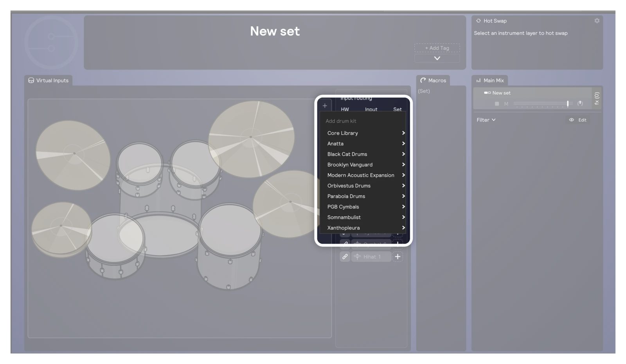Open the PGB Cymbals submenu
This screenshot has height=364, width=626.
click(363, 207)
